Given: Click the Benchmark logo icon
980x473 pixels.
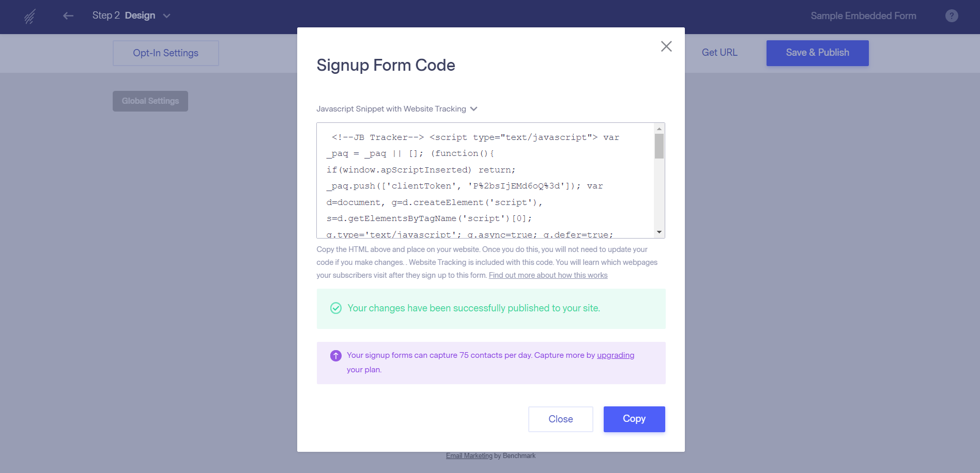Looking at the screenshot, I should coord(30,17).
